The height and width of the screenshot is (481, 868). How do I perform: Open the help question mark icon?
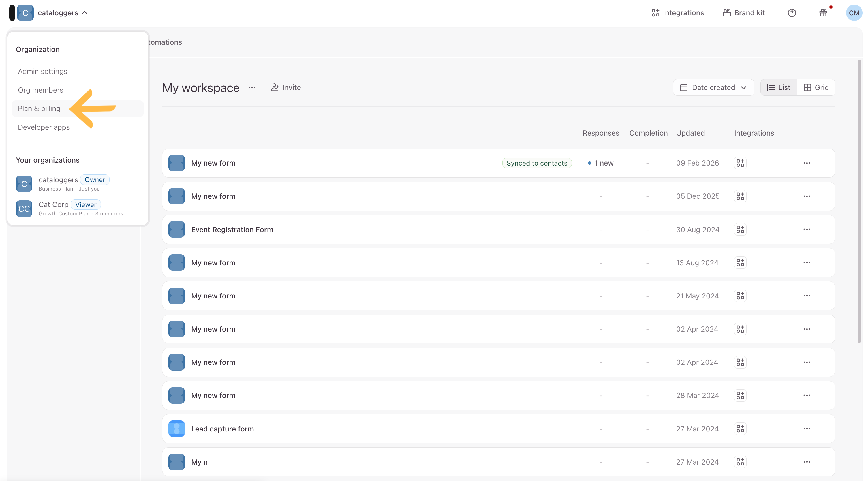click(792, 13)
